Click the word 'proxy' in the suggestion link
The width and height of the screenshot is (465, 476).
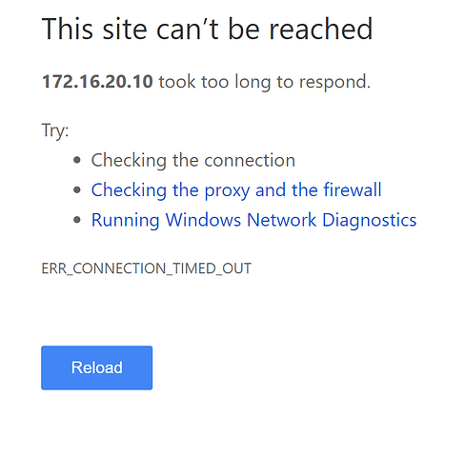click(227, 191)
